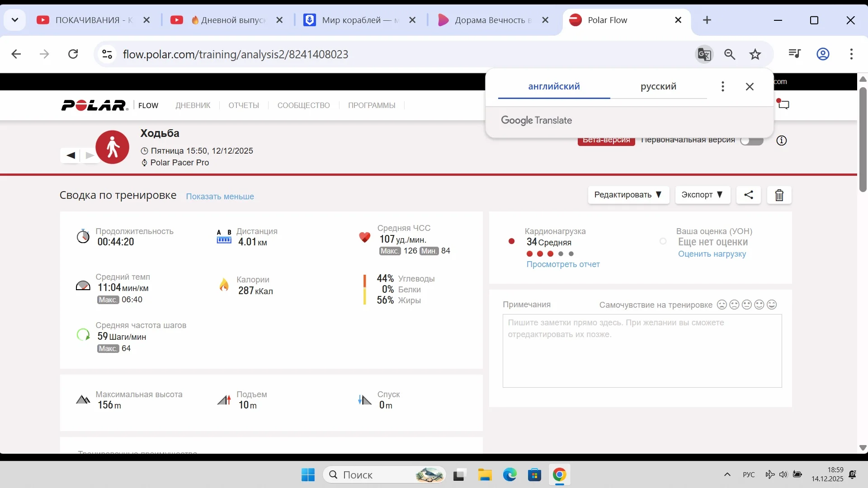This screenshot has width=868, height=488.
Task: Click the share icon button
Action: coord(749,195)
